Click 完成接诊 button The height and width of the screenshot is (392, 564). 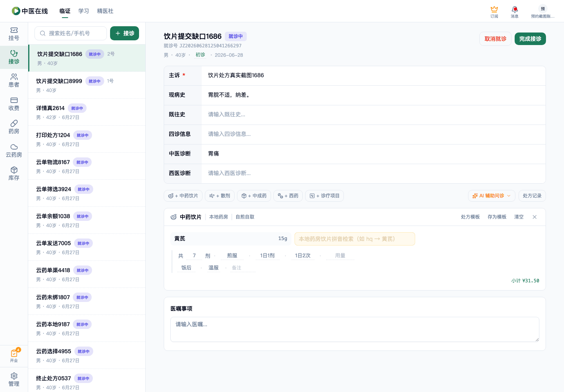[530, 39]
